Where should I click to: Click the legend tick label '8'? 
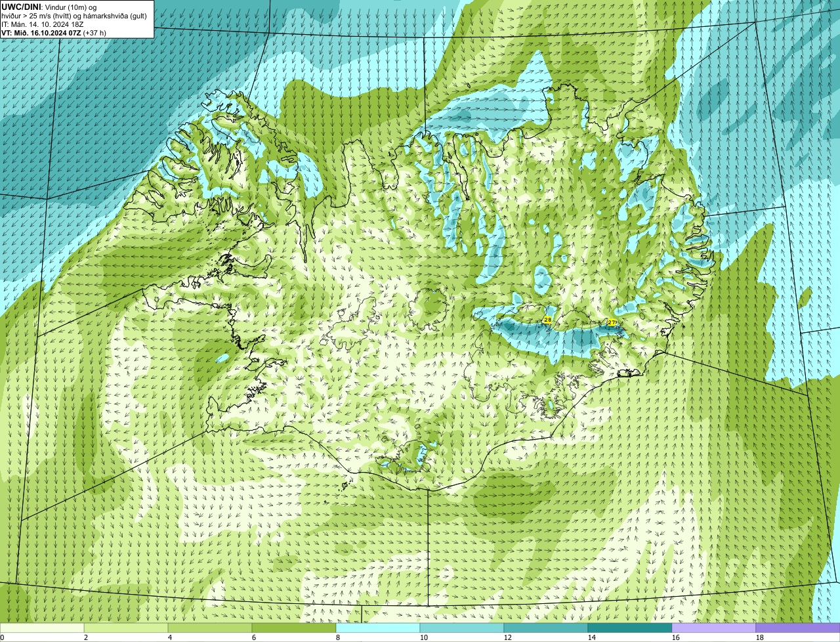(x=338, y=637)
